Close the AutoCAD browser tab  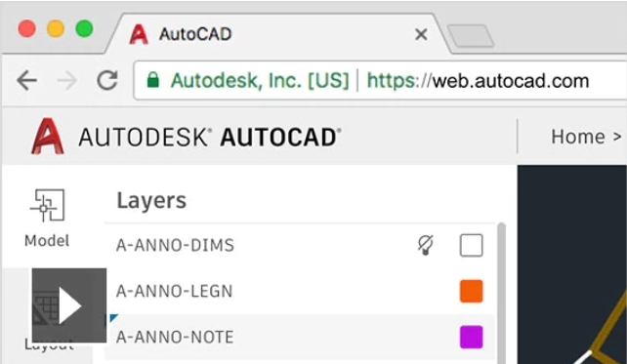coord(421,34)
